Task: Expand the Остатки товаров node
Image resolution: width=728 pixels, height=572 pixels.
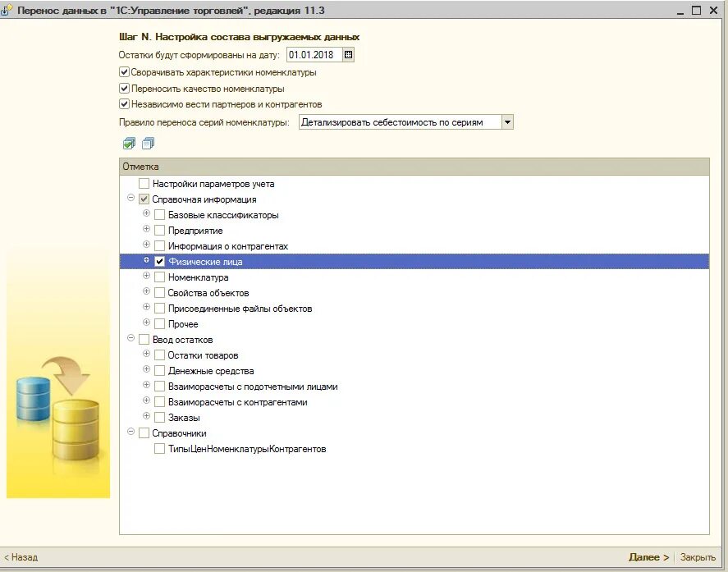Action: click(146, 354)
